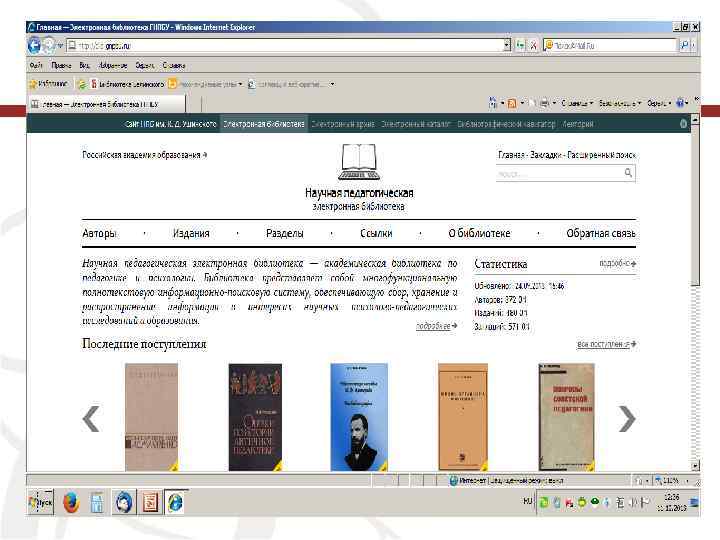Expand the address bar history dropdown
Image resolution: width=720 pixels, height=540 pixels.
[507, 45]
